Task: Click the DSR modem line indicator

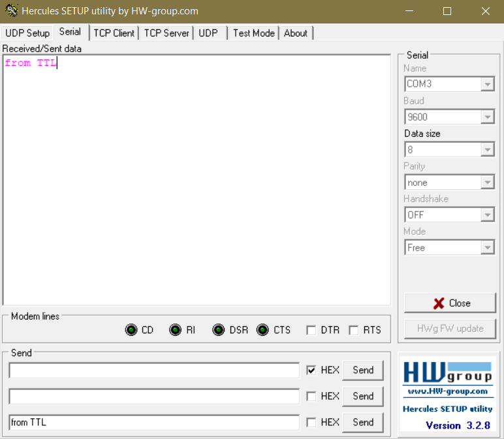Action: pyautogui.click(x=219, y=330)
